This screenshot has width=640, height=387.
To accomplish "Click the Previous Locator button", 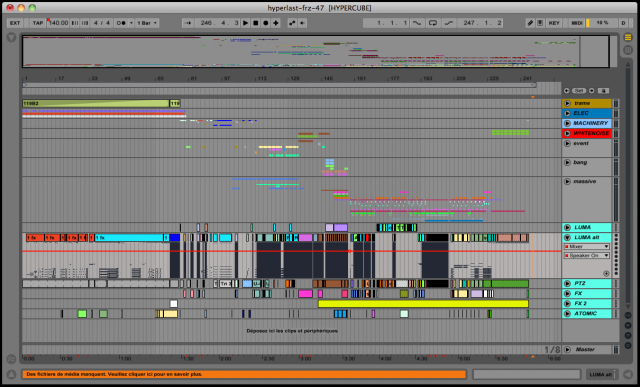I will (567, 91).
